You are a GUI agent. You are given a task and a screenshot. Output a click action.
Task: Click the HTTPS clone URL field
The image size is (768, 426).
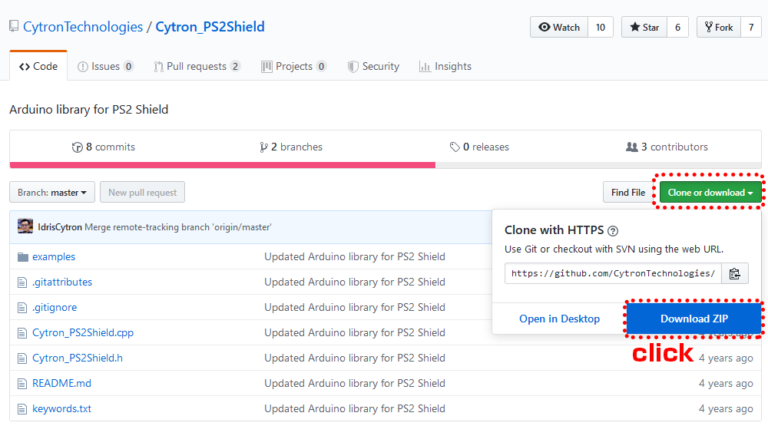click(613, 273)
